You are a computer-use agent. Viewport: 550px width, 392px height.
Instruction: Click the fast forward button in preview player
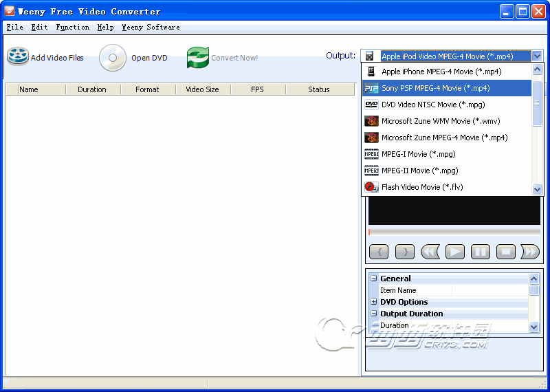pos(530,252)
